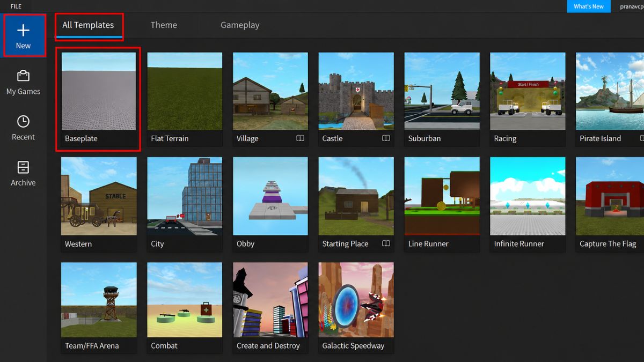Select the Starting Place template image
This screenshot has height=362, width=644.
pyautogui.click(x=356, y=196)
